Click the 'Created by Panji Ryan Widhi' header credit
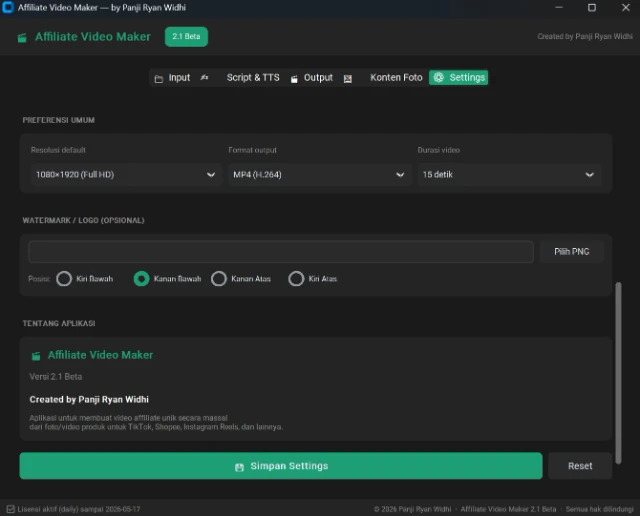The image size is (640, 516). (585, 36)
